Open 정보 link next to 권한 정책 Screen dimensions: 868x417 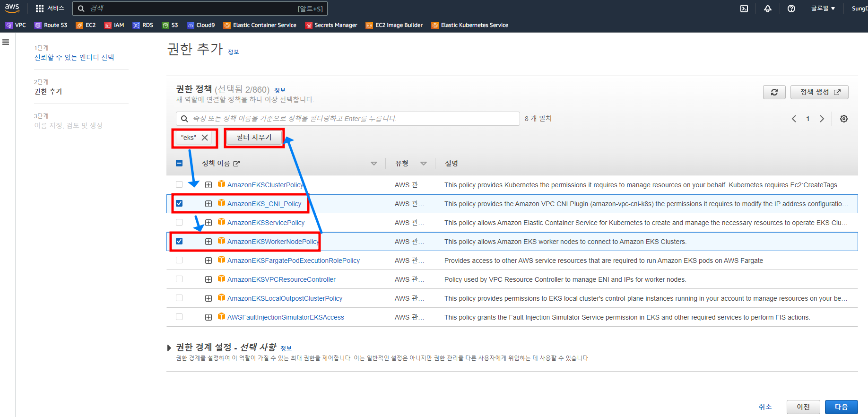[x=280, y=90]
